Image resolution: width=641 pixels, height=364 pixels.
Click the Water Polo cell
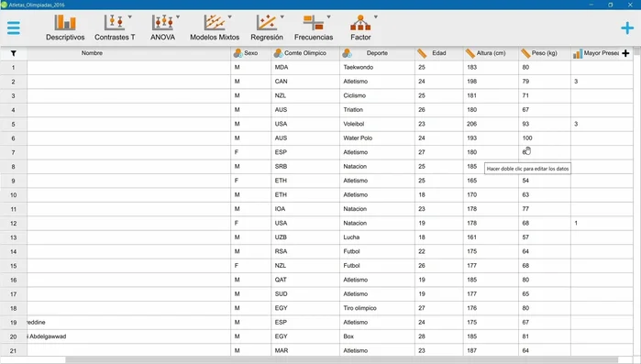pyautogui.click(x=377, y=138)
